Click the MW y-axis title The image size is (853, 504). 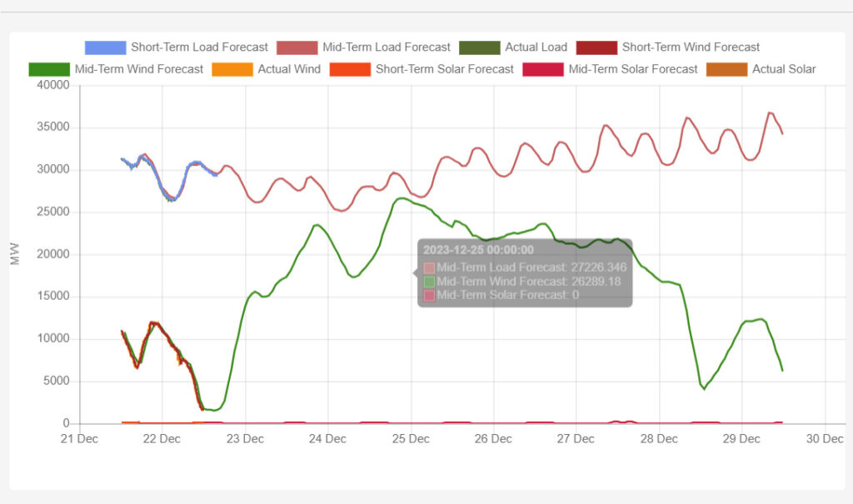14,255
